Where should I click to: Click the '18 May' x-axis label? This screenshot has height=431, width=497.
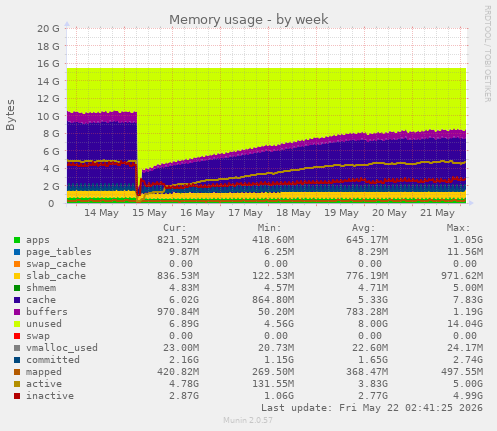tap(293, 213)
